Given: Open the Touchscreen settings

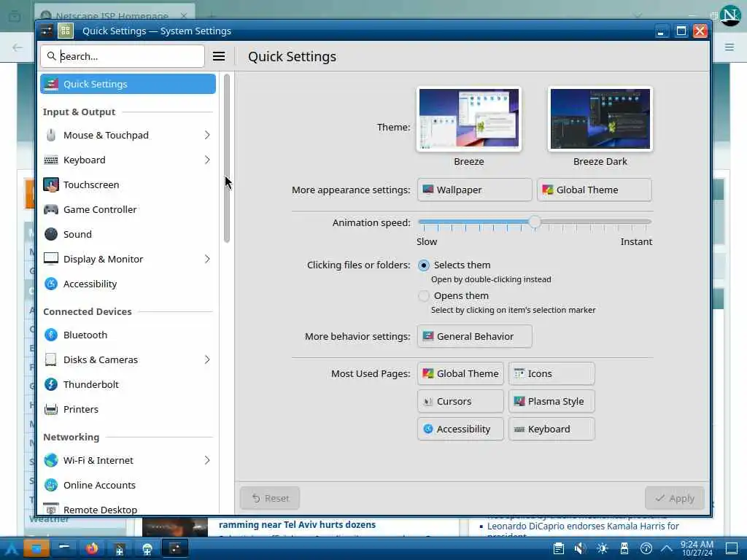Looking at the screenshot, I should 128,184.
